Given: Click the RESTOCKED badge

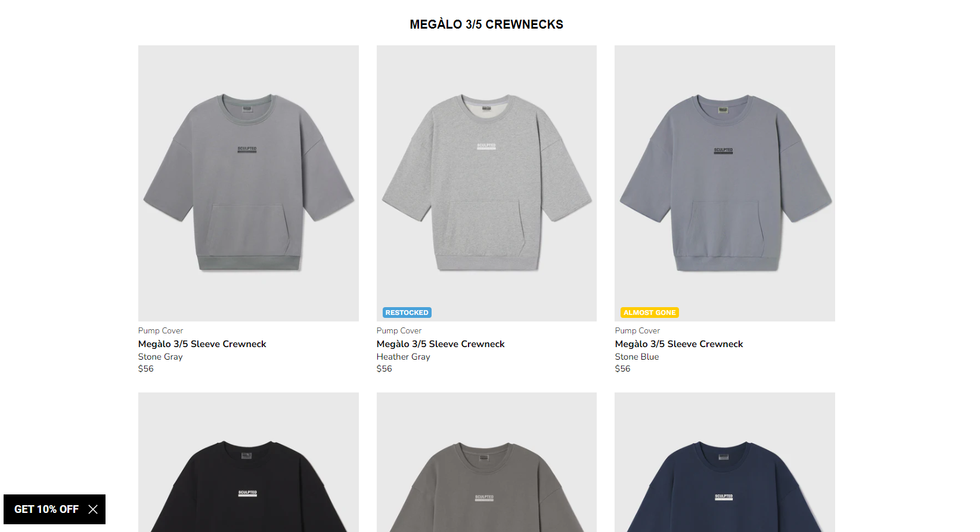Looking at the screenshot, I should pos(407,313).
